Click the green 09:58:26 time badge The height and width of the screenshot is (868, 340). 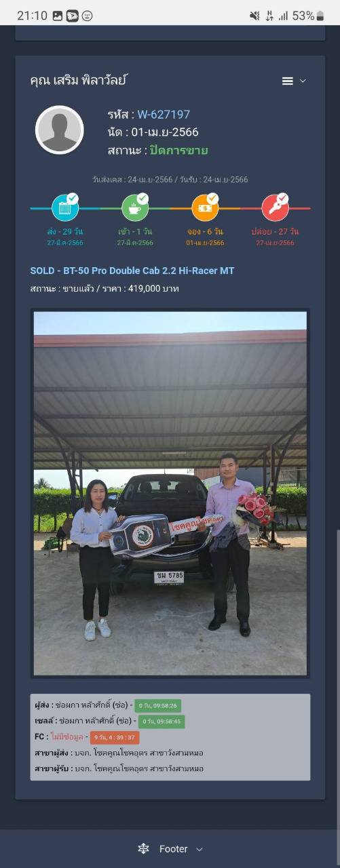pyautogui.click(x=157, y=706)
